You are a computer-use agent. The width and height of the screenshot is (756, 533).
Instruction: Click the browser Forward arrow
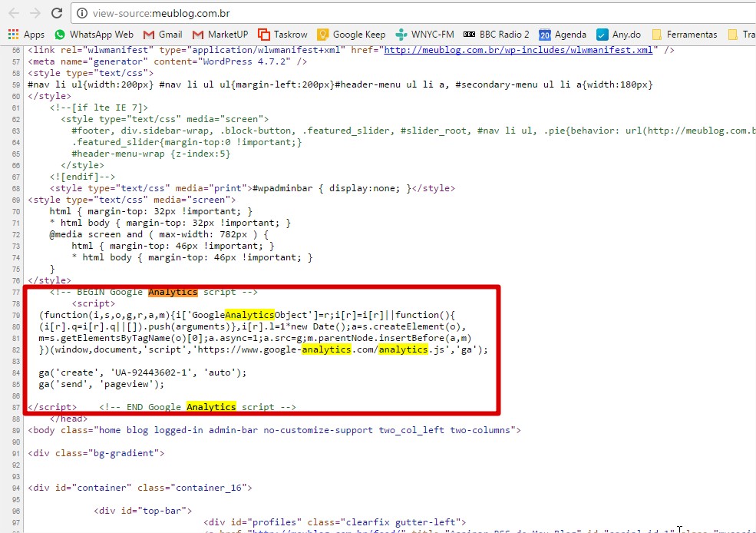[35, 13]
